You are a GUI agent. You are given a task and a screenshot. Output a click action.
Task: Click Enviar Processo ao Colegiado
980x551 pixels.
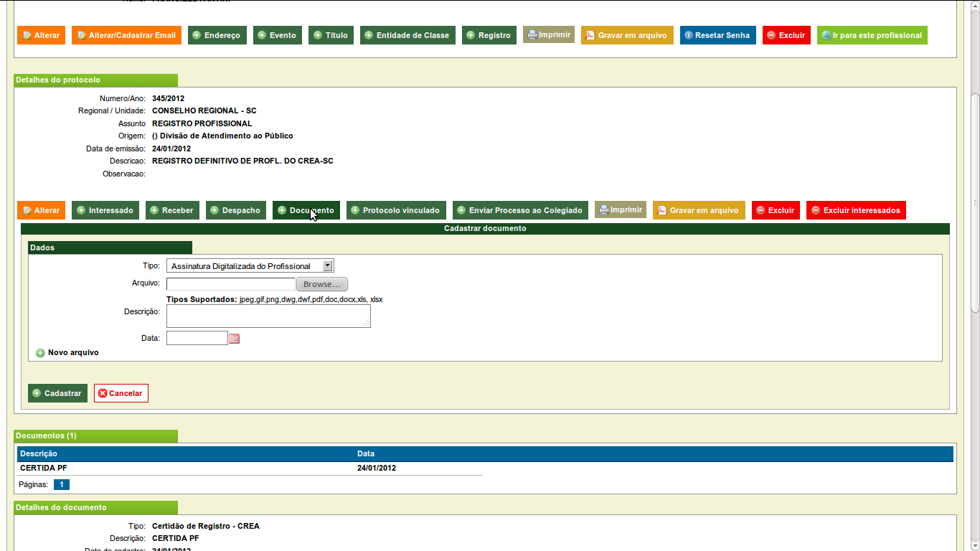(x=520, y=210)
